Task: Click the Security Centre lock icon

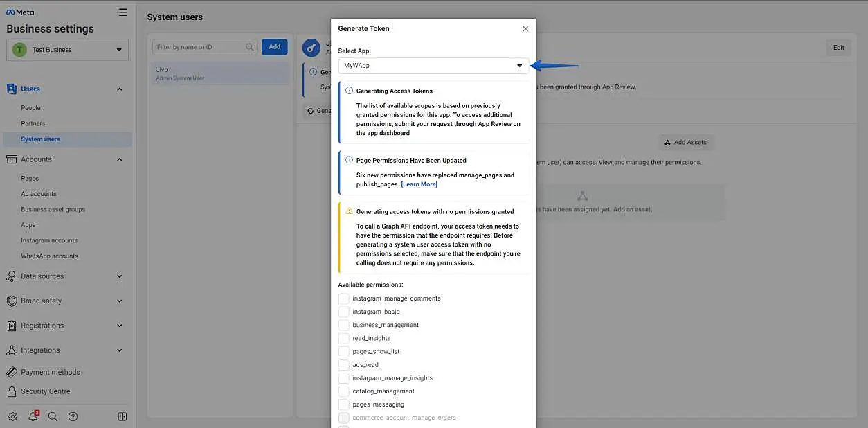Action: (12, 391)
